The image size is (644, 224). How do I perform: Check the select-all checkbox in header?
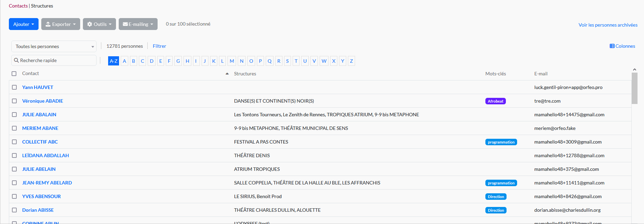(14, 74)
